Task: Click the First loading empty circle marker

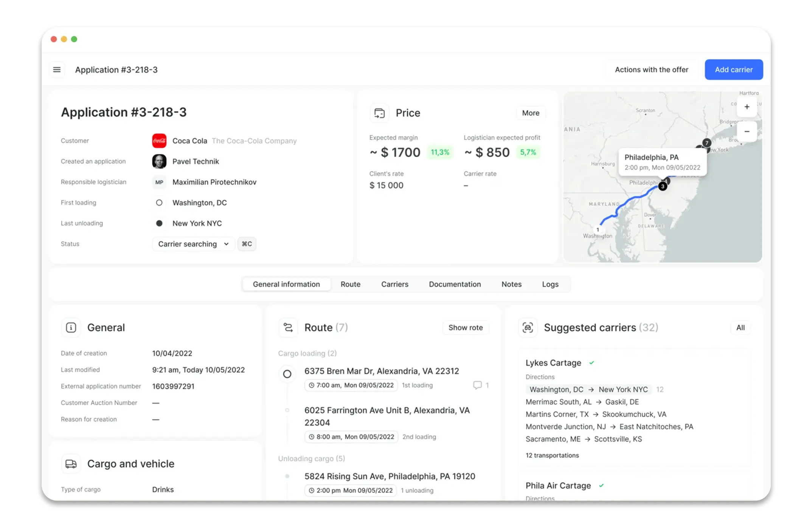Action: coord(159,203)
